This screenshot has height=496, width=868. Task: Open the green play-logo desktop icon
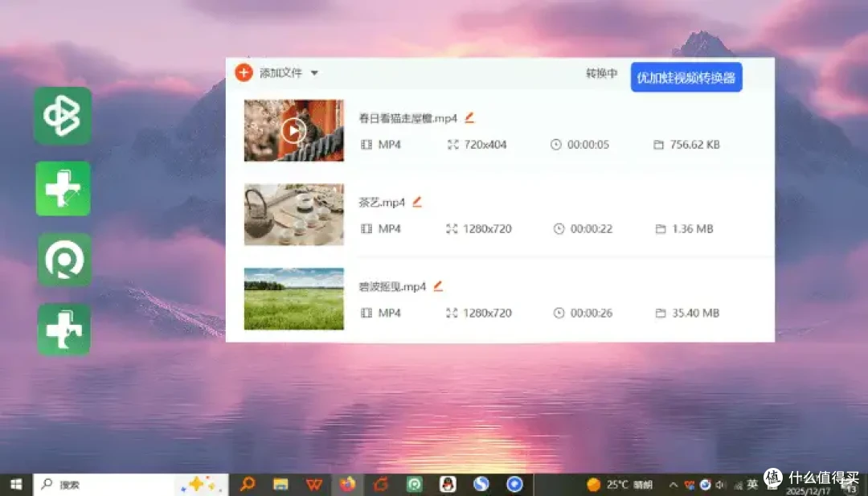click(x=63, y=116)
